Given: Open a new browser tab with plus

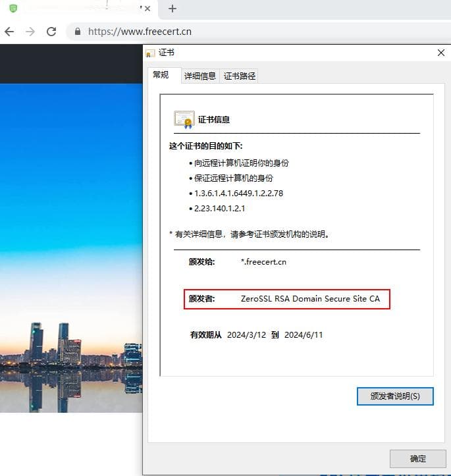Looking at the screenshot, I should point(172,9).
